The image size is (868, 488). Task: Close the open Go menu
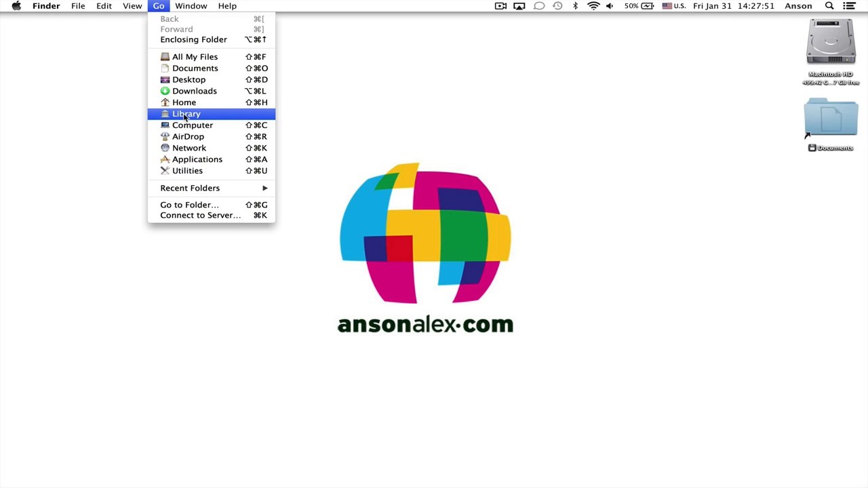159,6
